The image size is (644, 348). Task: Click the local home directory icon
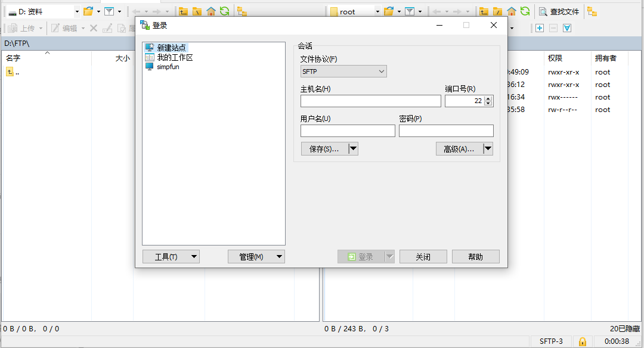[211, 11]
